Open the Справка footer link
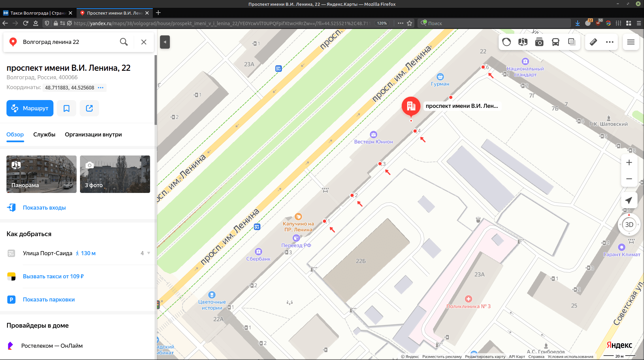The width and height of the screenshot is (644, 360). click(x=536, y=357)
